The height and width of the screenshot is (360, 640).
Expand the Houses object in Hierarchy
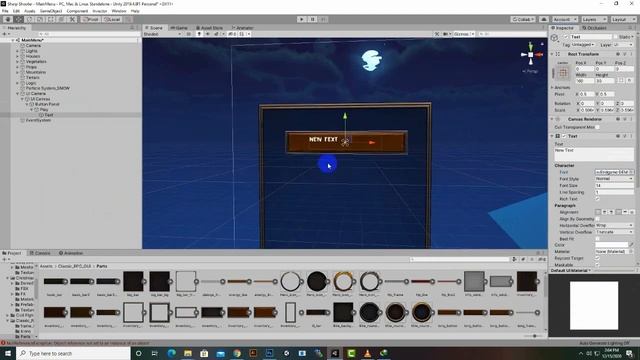click(18, 56)
